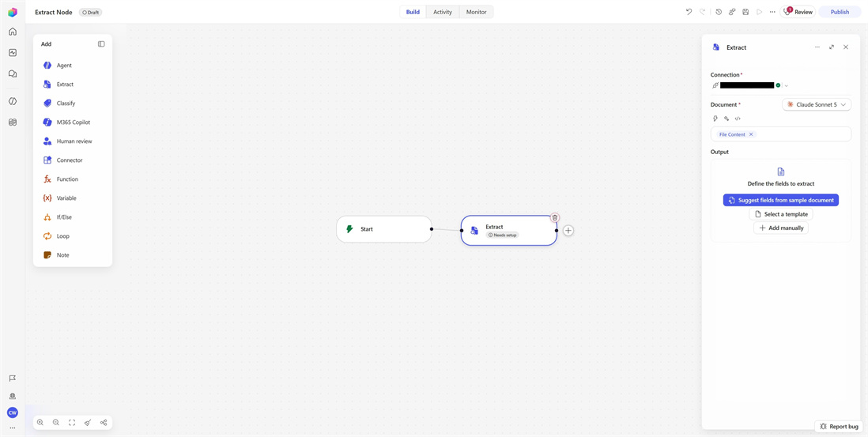Click the dynamic content icon under Document
Screen dimensions: 868x437
click(726, 119)
